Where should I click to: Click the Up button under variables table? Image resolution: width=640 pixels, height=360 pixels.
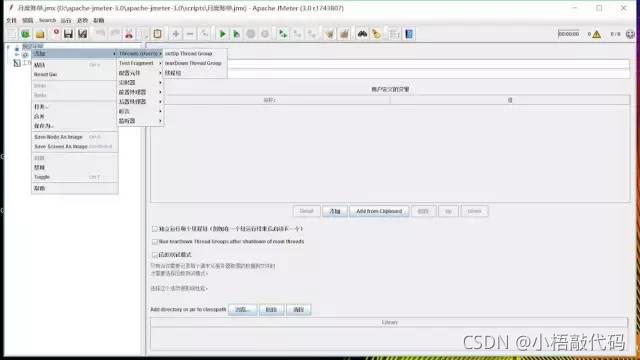pyautogui.click(x=448, y=211)
